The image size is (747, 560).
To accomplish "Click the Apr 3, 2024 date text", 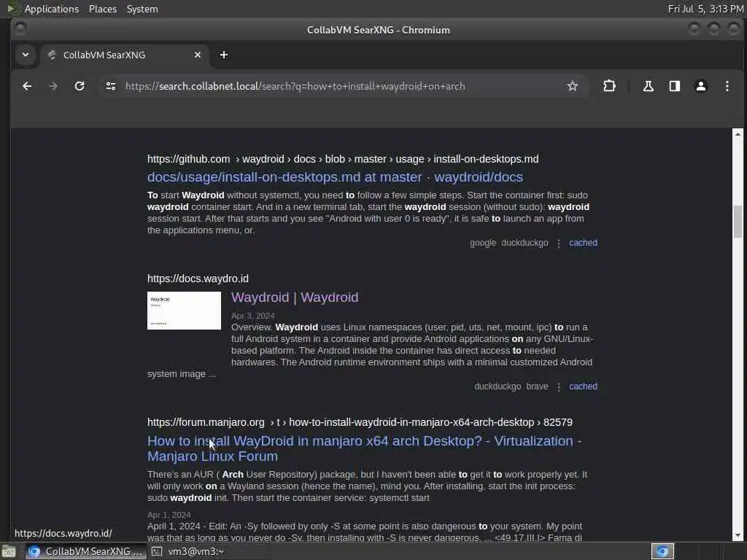I will pyautogui.click(x=253, y=316).
